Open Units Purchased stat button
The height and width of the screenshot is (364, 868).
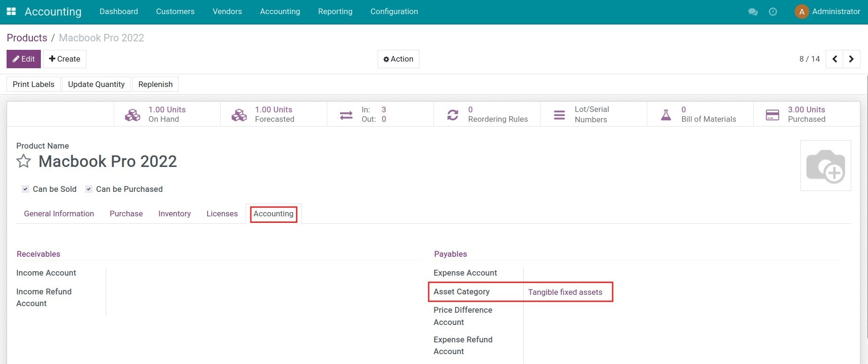807,114
